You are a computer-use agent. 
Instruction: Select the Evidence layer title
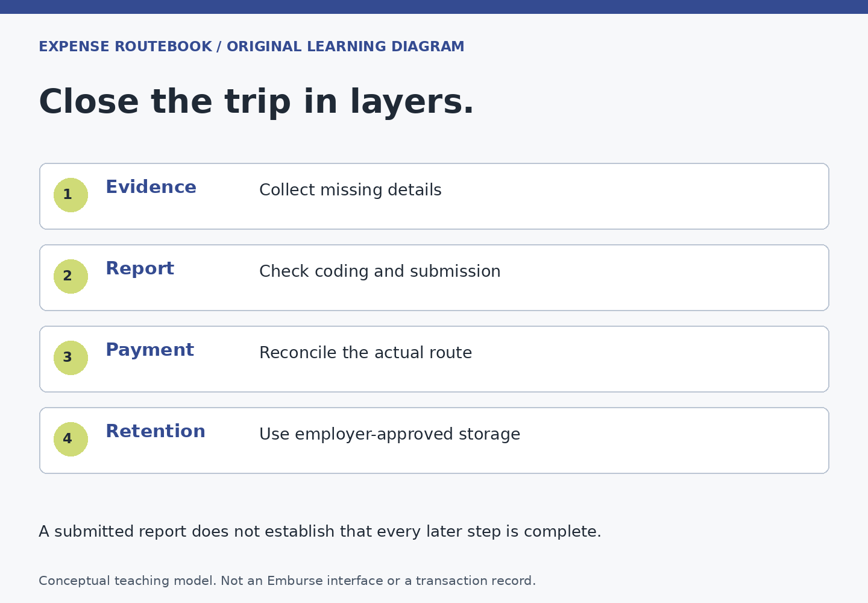click(151, 187)
